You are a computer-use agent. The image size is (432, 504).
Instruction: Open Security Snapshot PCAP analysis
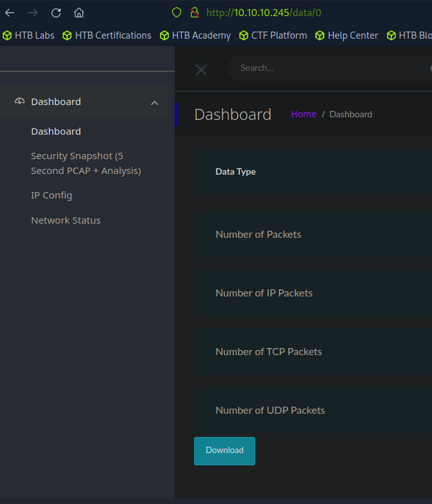[86, 164]
